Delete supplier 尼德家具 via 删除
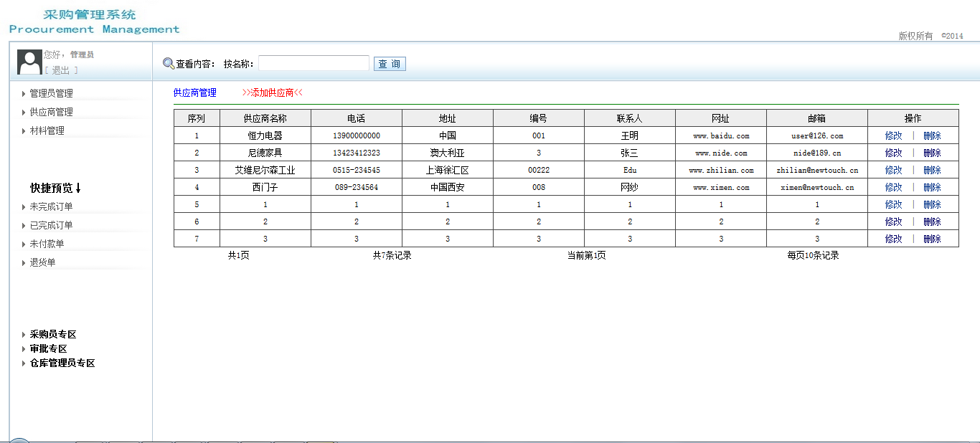The height and width of the screenshot is (443, 980). coord(932,153)
